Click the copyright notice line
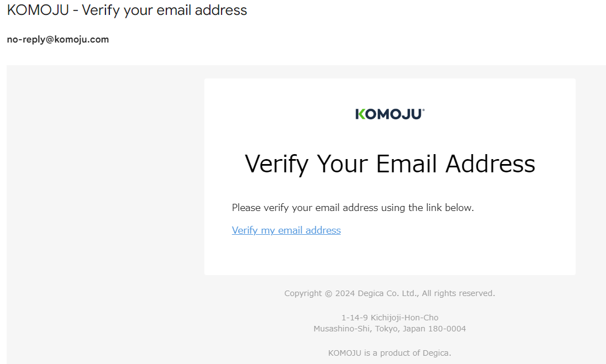Viewport: 606px width, 364px height. [x=389, y=293]
